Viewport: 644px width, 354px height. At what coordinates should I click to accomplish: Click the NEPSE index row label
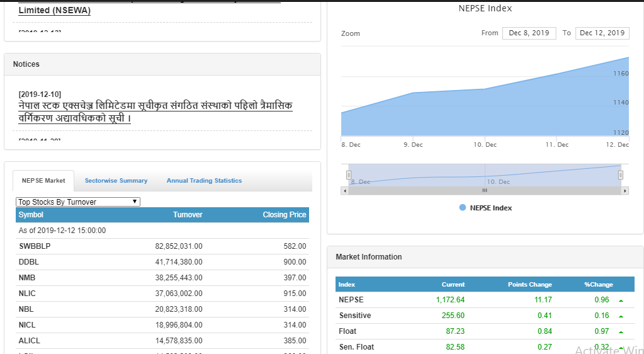click(x=351, y=300)
